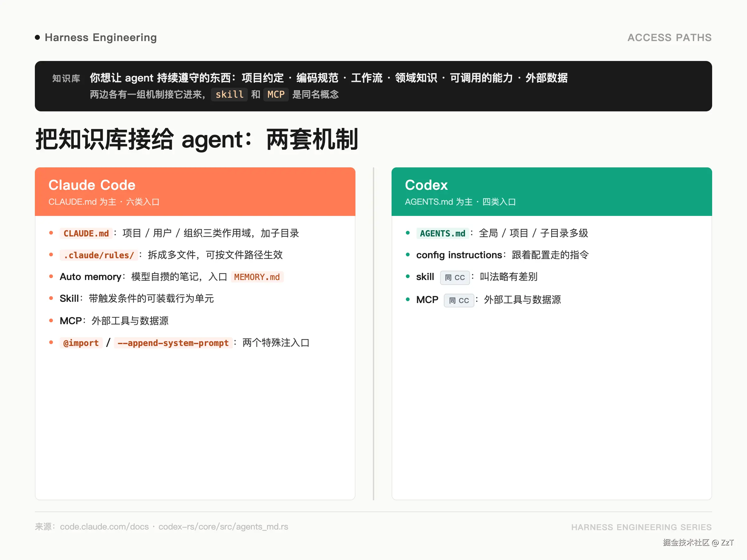Click the "config instructions" bullet label

click(x=459, y=255)
